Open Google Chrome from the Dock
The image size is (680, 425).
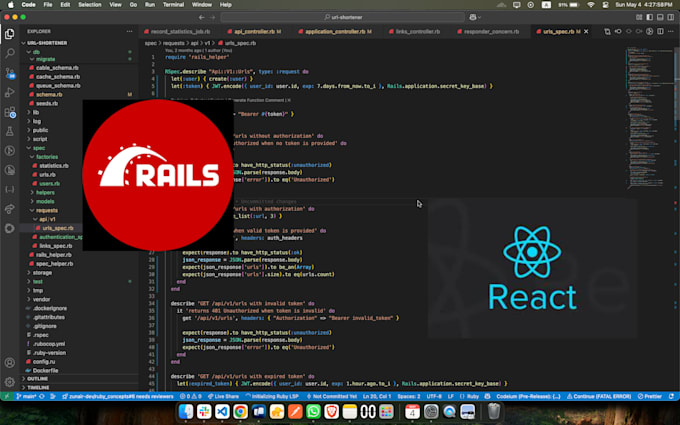click(x=240, y=411)
